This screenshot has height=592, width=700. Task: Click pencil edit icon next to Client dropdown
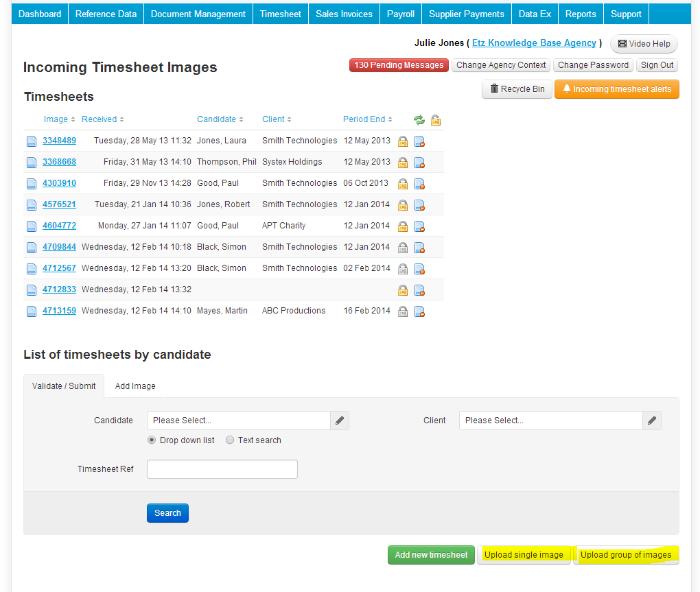coord(652,421)
